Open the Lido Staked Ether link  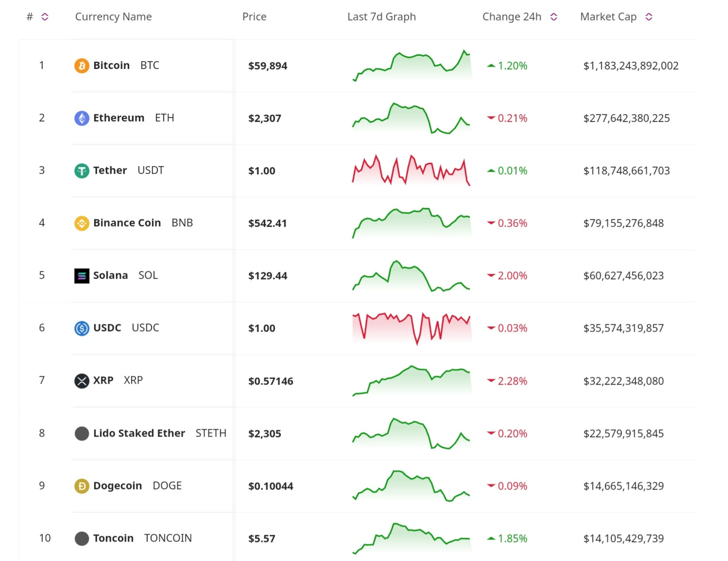pos(139,433)
